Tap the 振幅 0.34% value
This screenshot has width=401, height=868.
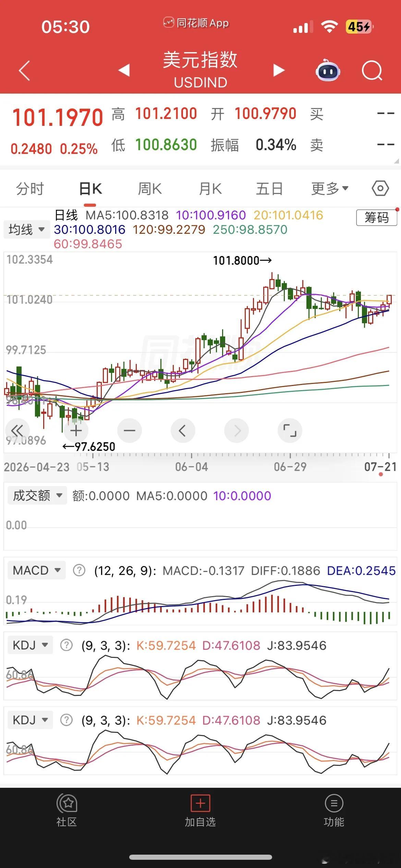[x=276, y=145]
